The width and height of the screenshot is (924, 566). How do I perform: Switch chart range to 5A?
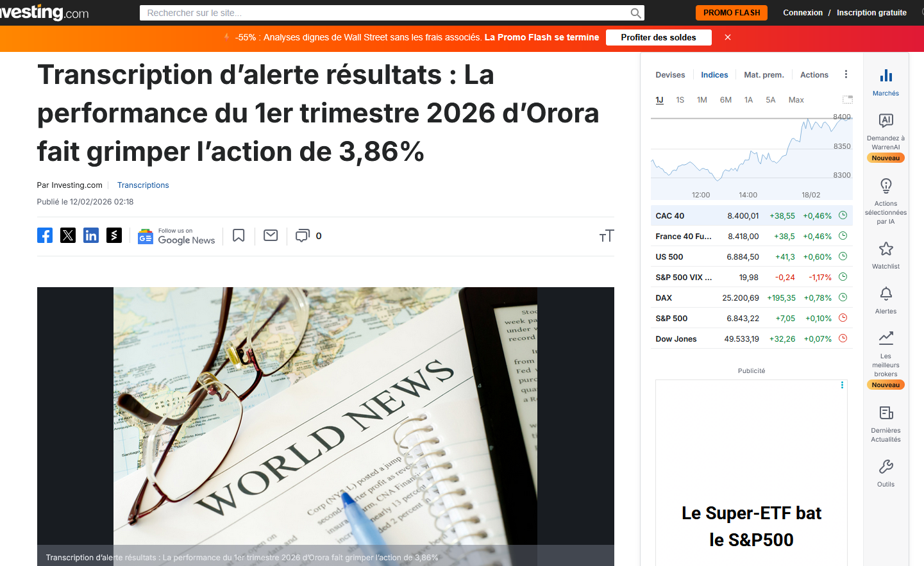click(770, 100)
